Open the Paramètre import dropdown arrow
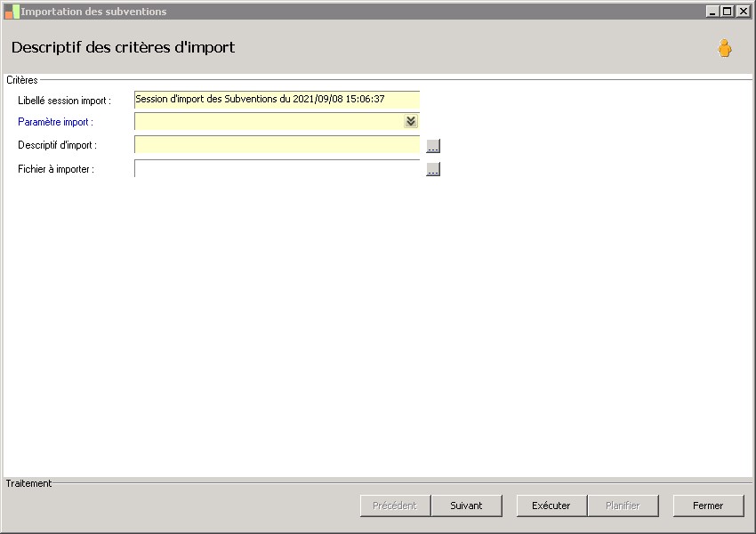The height and width of the screenshot is (534, 756). (x=411, y=121)
